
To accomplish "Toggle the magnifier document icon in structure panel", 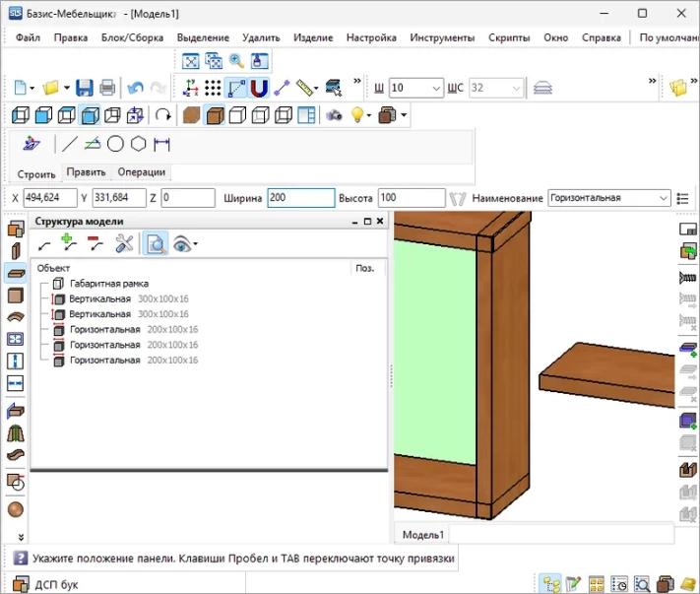I will click(156, 244).
